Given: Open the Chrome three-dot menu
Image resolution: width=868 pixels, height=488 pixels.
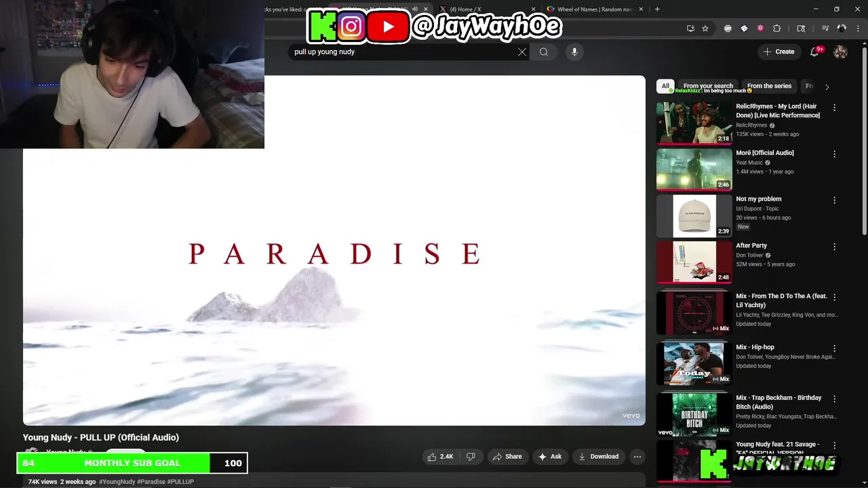Looking at the screenshot, I should [858, 28].
